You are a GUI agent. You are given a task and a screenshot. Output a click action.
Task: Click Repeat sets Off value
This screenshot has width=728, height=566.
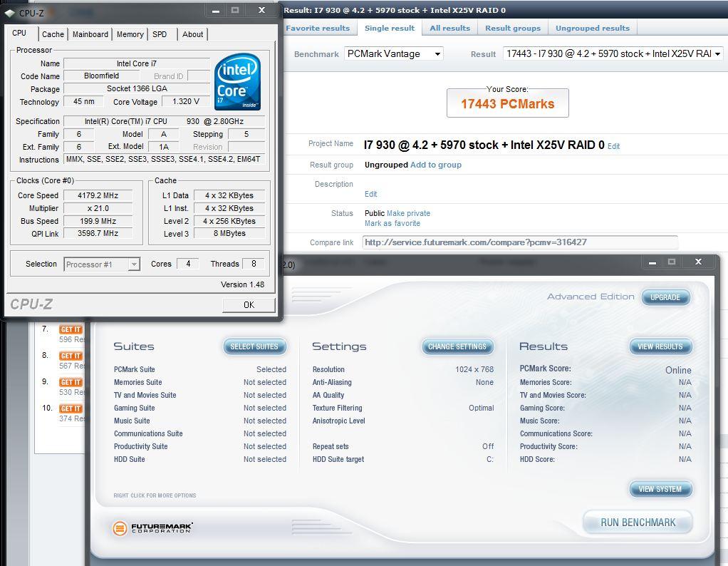[488, 446]
